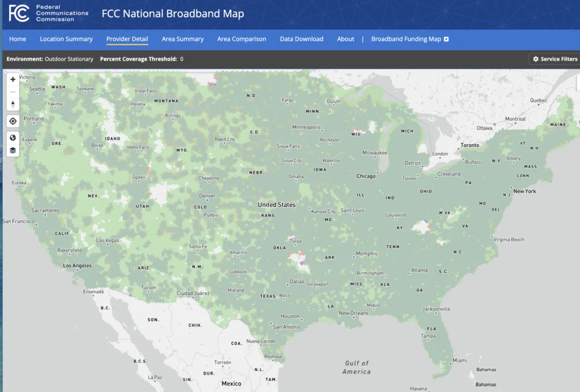Click the Virginia Beach map label
The height and width of the screenshot is (392, 580).
click(x=509, y=240)
